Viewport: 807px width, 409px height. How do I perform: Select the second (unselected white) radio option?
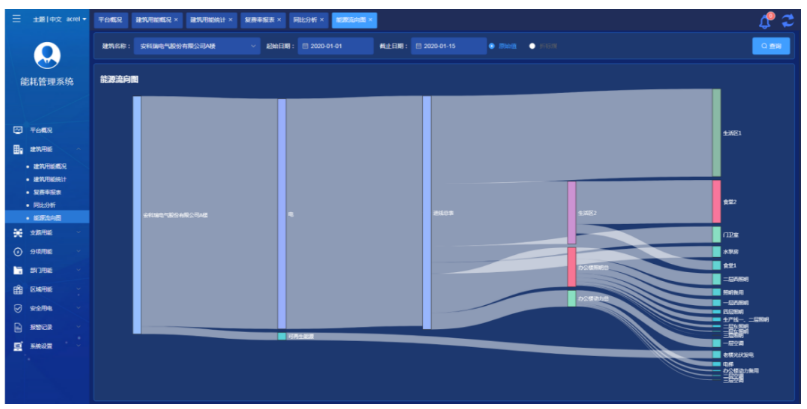[x=532, y=46]
